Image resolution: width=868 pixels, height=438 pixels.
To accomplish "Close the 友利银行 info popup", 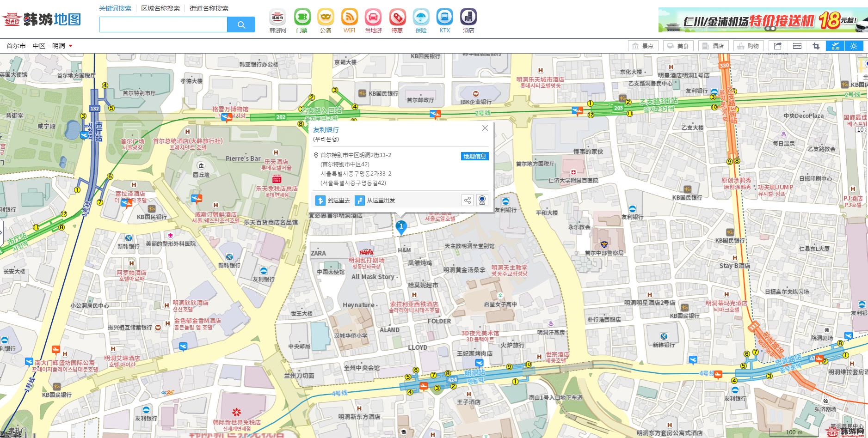I will (485, 128).
